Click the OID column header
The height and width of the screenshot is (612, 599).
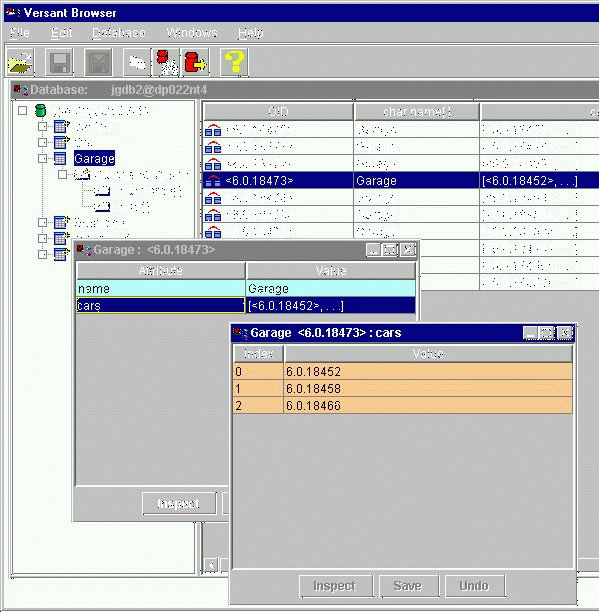click(279, 112)
